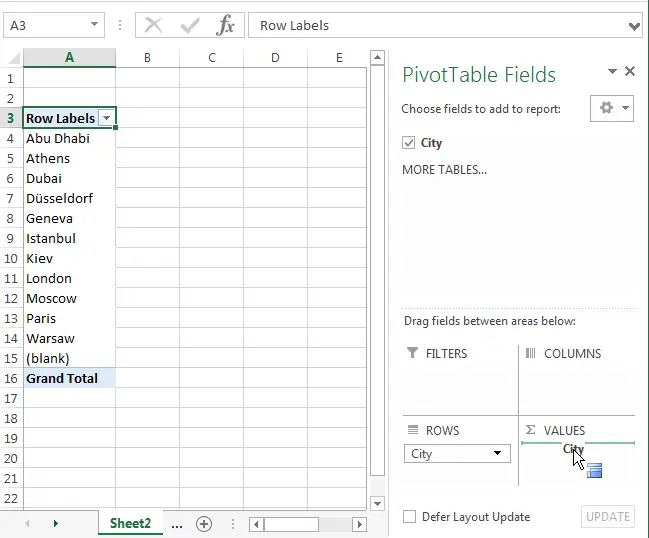649x538 pixels.
Task: Click the Enter checkmark in formula bar
Action: tap(190, 26)
